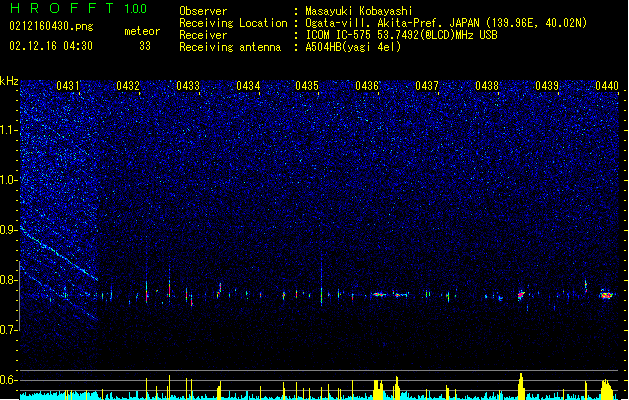Click the Observer label
The height and width of the screenshot is (400, 629).
[203, 11]
